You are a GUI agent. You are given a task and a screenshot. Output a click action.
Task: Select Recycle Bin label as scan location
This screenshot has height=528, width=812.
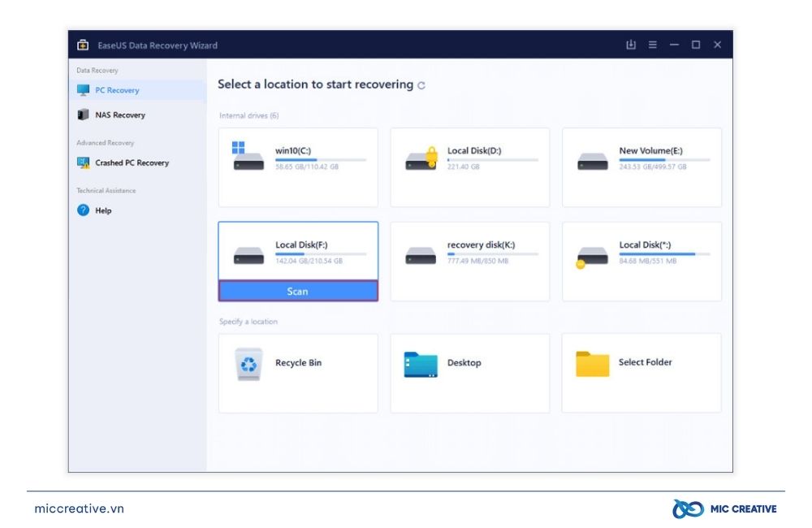[x=298, y=363]
